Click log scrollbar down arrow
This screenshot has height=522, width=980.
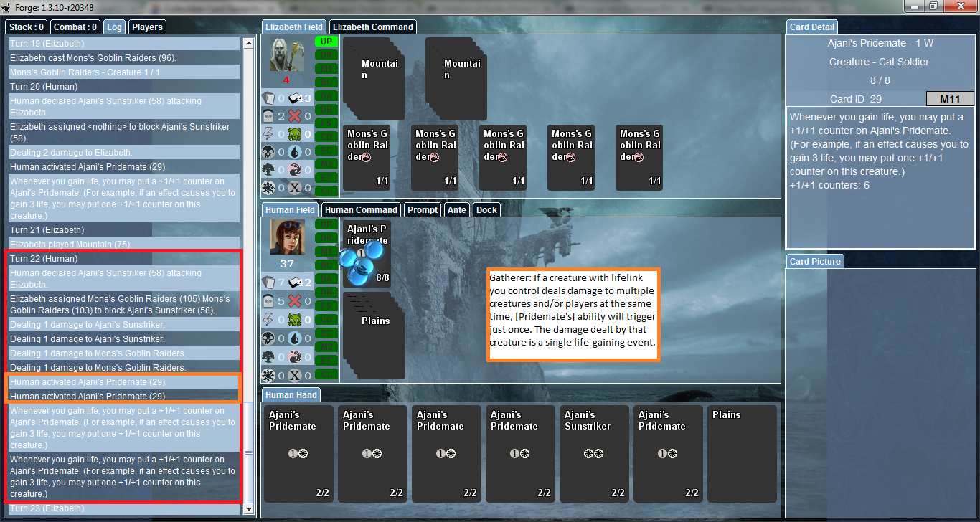[x=249, y=509]
